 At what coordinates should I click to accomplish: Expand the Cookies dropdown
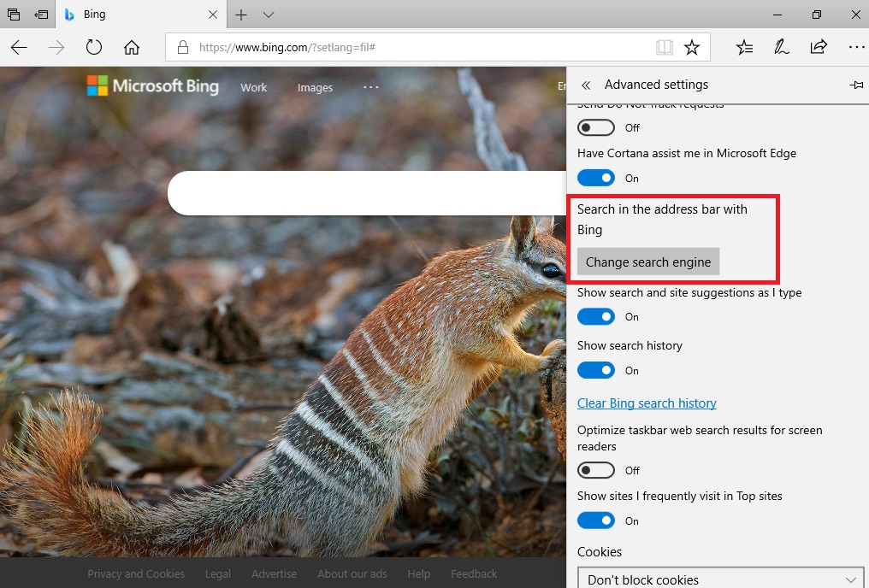723,579
